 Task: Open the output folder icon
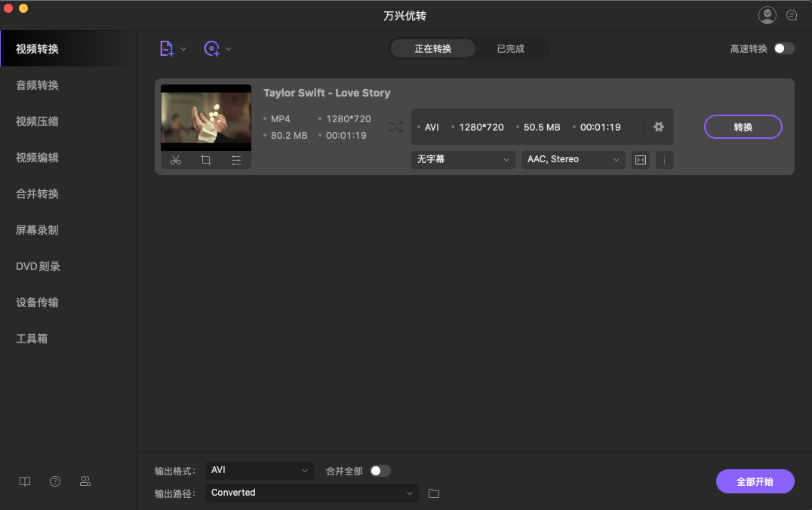433,493
